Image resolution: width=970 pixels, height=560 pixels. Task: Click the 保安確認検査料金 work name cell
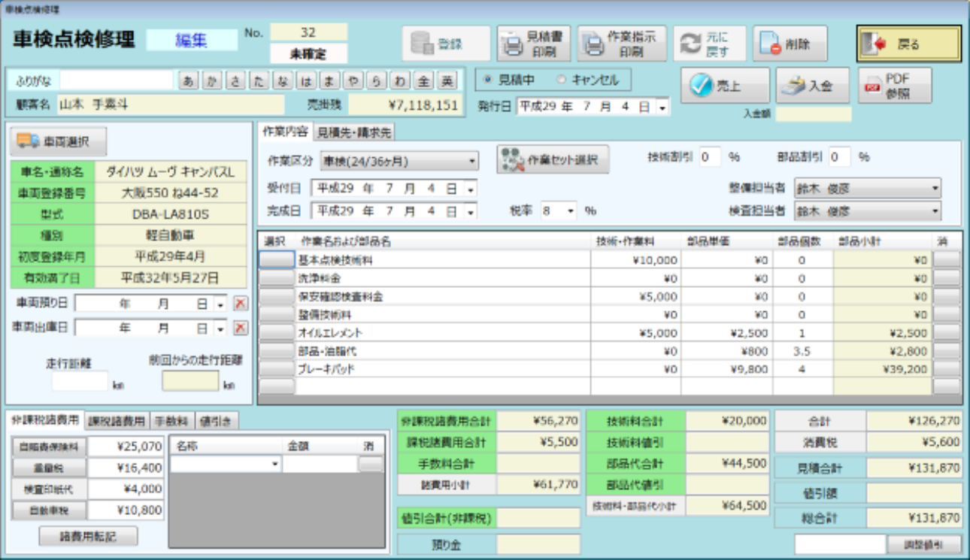click(x=443, y=296)
